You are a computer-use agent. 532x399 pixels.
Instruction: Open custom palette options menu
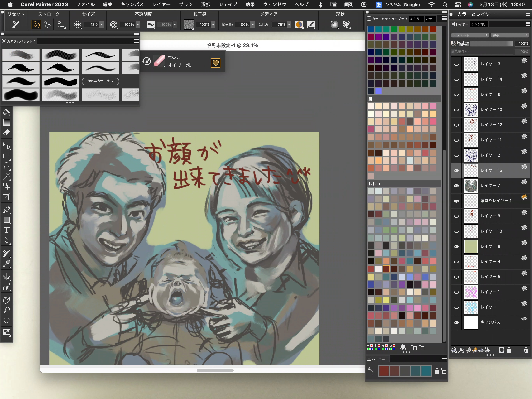pos(136,41)
